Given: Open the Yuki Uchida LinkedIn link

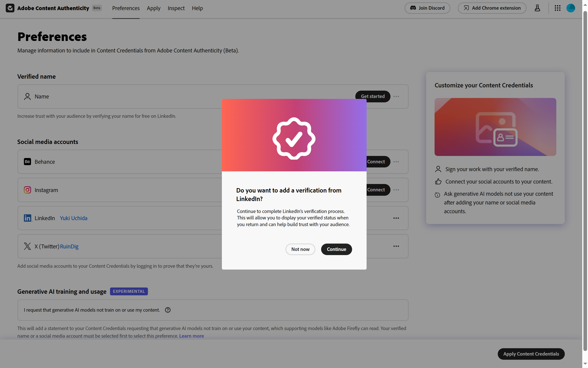Looking at the screenshot, I should (74, 218).
